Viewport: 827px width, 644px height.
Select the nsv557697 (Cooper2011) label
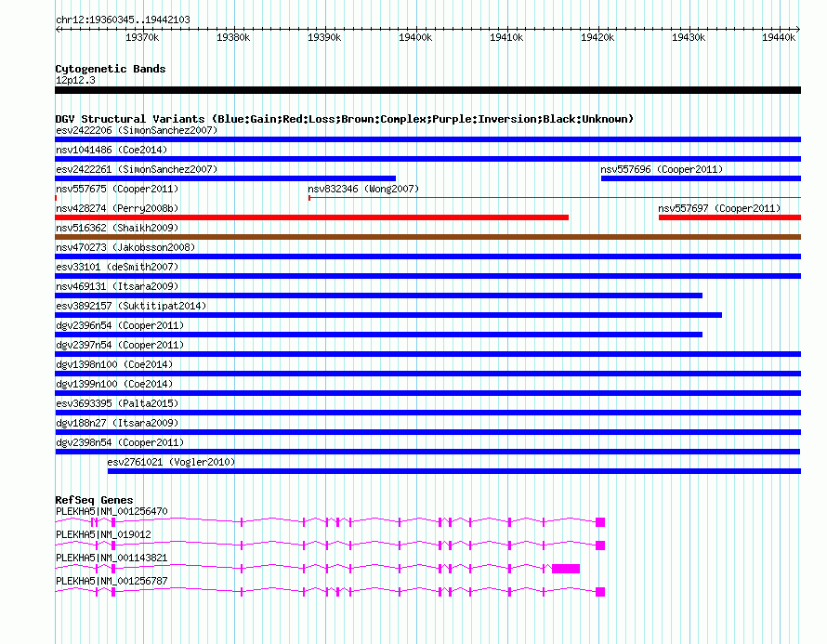[x=719, y=208]
